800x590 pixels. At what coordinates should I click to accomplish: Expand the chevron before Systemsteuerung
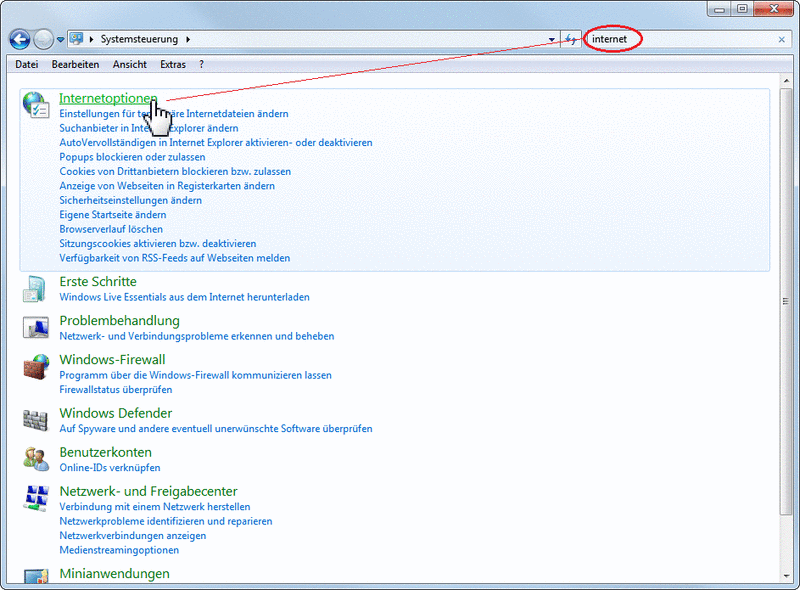(91, 39)
